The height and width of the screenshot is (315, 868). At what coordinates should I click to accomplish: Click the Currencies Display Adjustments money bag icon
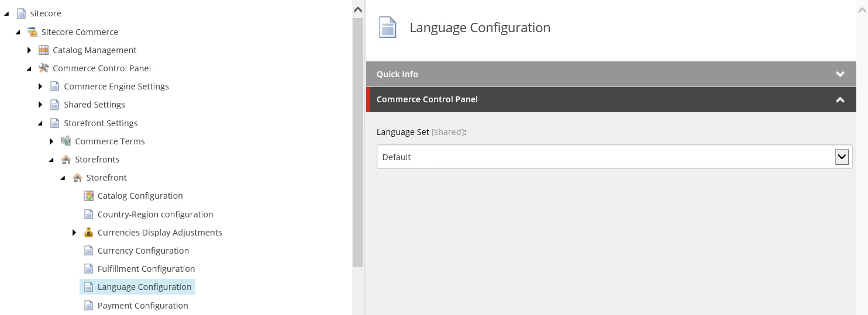pos(88,232)
